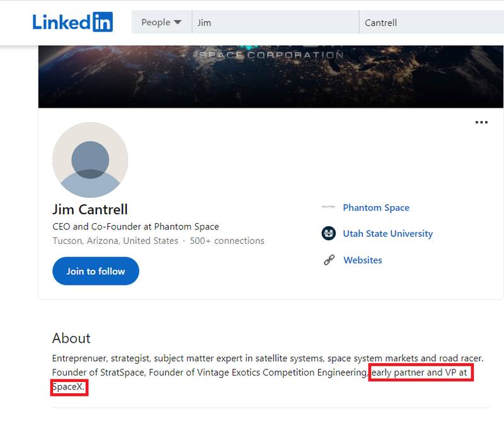Open the People search type dropdown

click(161, 23)
